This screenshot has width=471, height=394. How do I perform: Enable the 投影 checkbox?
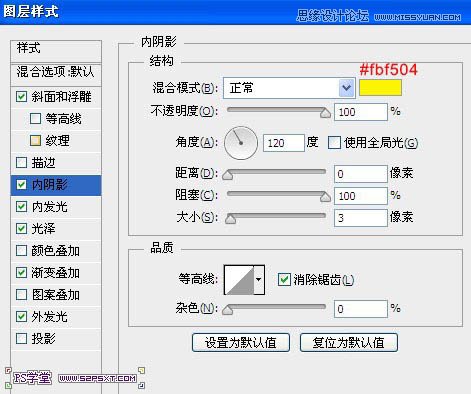point(21,339)
